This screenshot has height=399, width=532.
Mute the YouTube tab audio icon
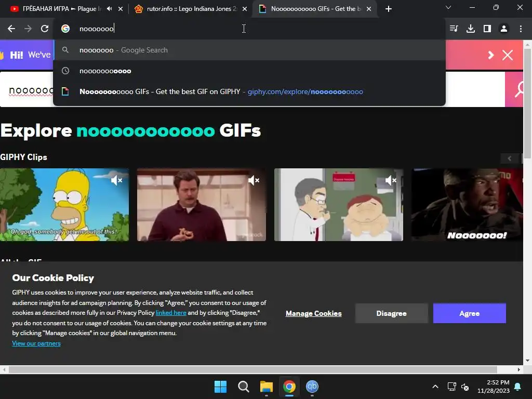pos(109,9)
